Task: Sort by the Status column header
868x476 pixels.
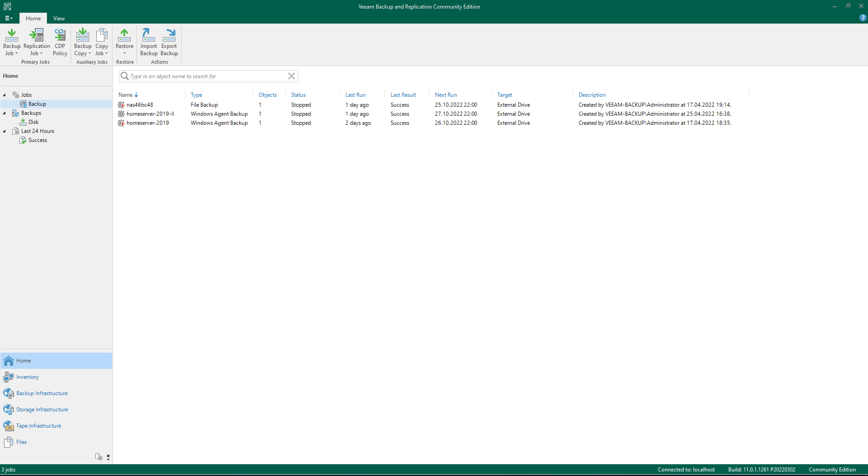Action: [298, 95]
